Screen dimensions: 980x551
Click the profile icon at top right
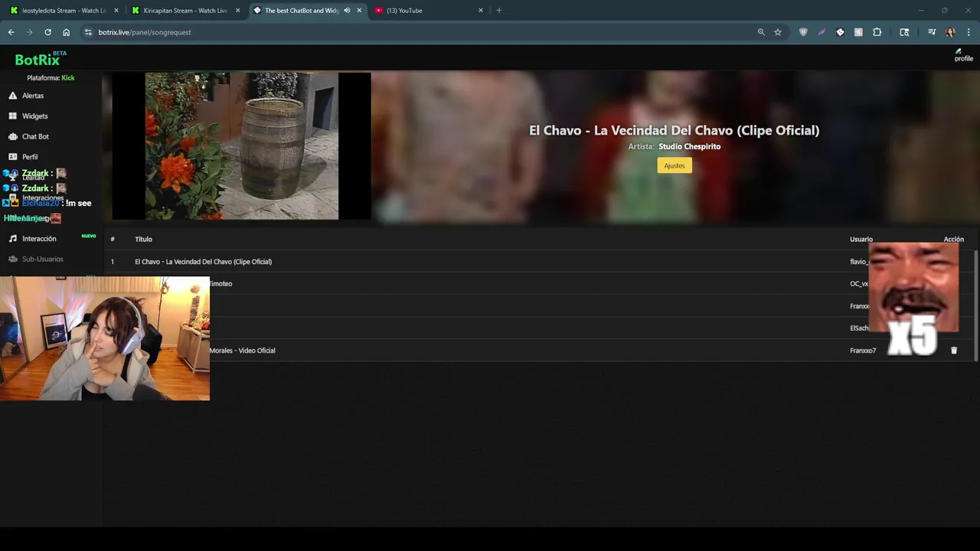(x=963, y=55)
